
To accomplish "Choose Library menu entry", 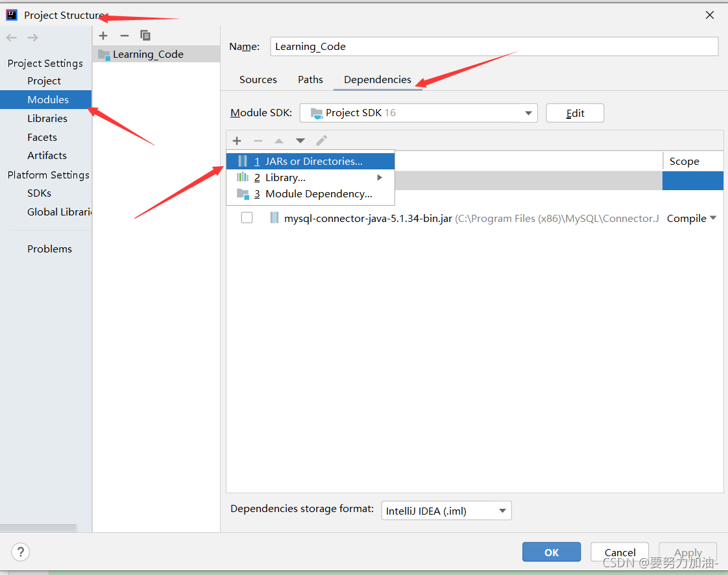I will (x=310, y=177).
